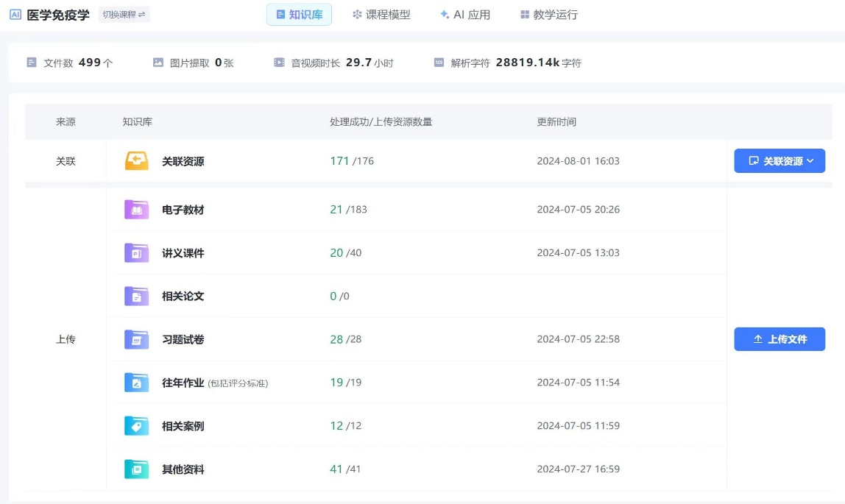Open the 习题试卷 knowledge base

[x=183, y=339]
